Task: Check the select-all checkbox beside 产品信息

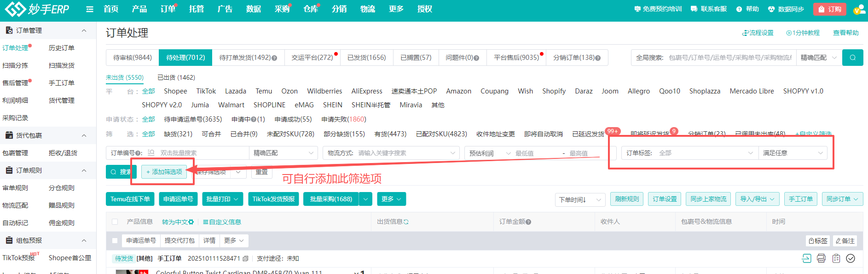Action: click(115, 222)
